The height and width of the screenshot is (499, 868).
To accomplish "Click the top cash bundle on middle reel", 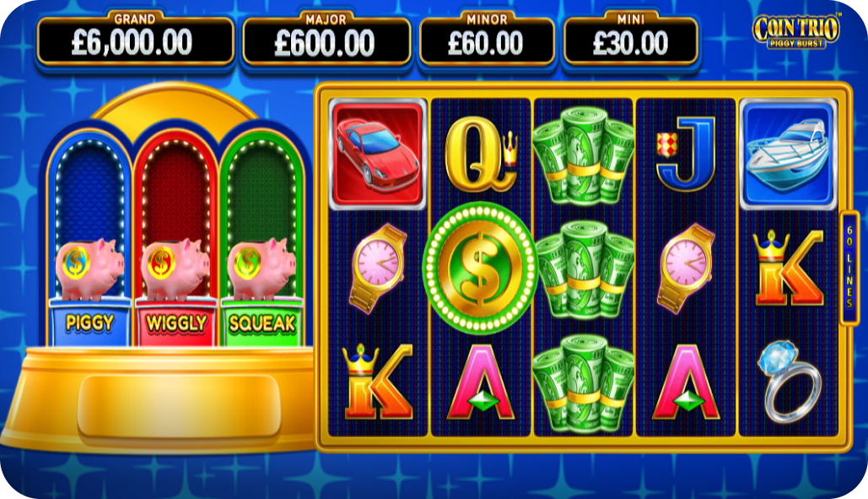I will point(583,155).
